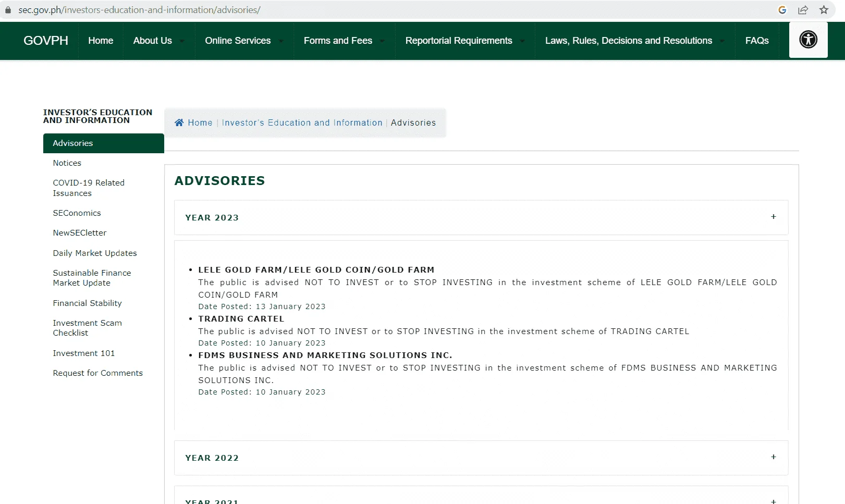Open COVID-19 Related Issuances
The image size is (845, 504).
[x=89, y=188]
